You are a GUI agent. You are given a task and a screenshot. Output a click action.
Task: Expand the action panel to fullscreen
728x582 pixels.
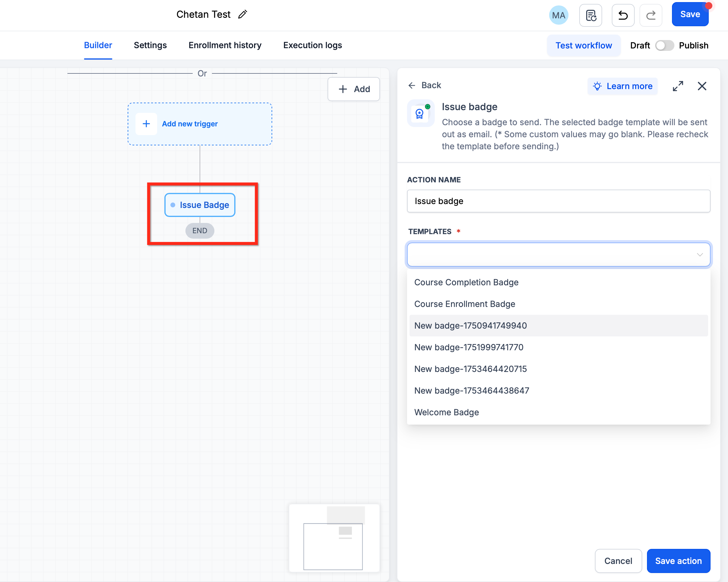[x=678, y=86]
